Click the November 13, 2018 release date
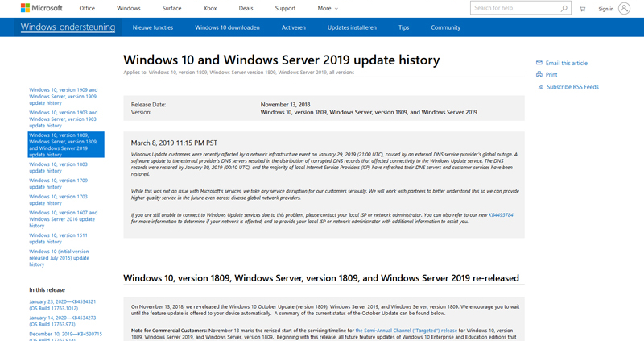 click(x=285, y=105)
